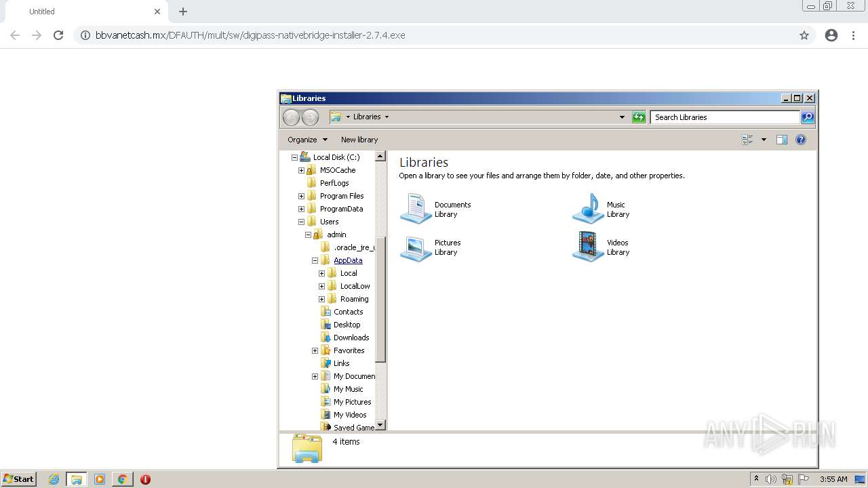Expand the Favorites folder

point(315,350)
